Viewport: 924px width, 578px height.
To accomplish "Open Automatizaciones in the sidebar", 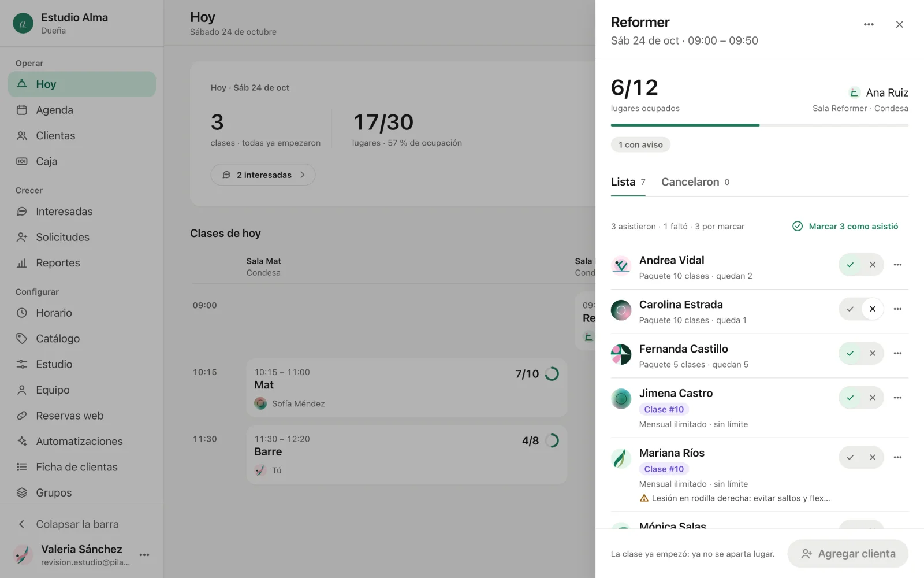I will 81,442.
